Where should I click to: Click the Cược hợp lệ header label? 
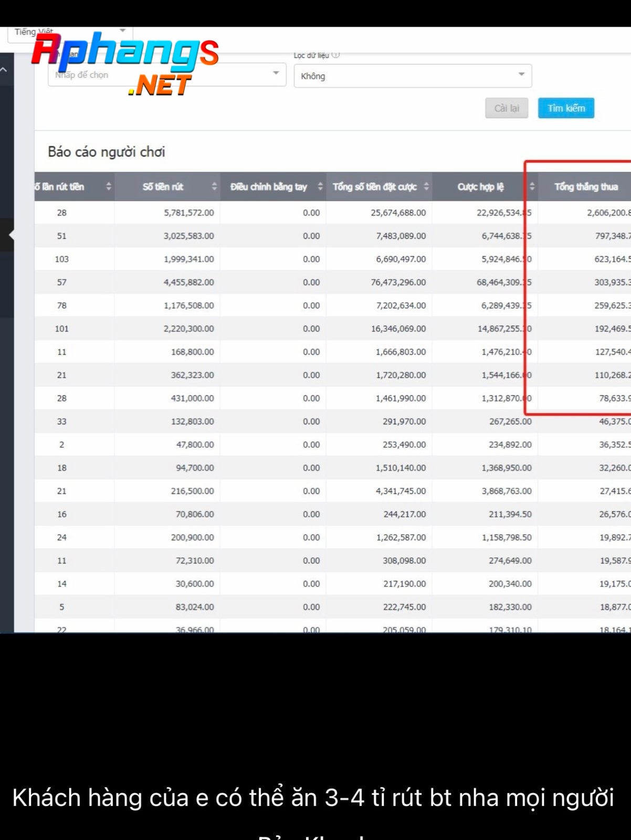coord(480,187)
